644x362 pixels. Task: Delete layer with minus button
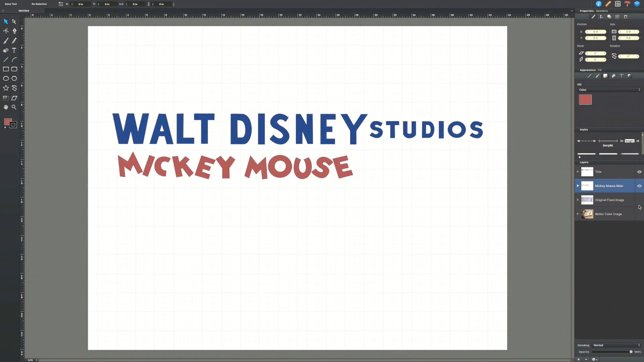[x=586, y=359]
